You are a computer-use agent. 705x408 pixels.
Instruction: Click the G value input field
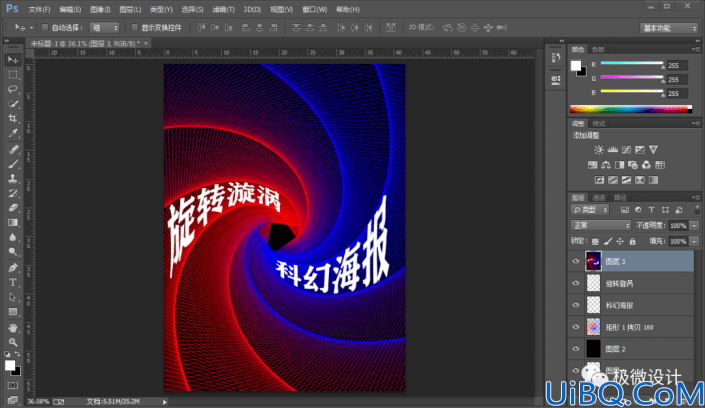click(677, 80)
